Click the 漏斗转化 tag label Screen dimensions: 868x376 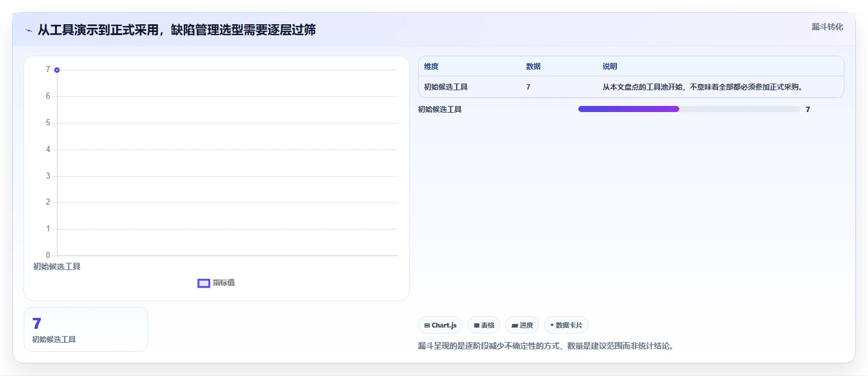[x=827, y=27]
